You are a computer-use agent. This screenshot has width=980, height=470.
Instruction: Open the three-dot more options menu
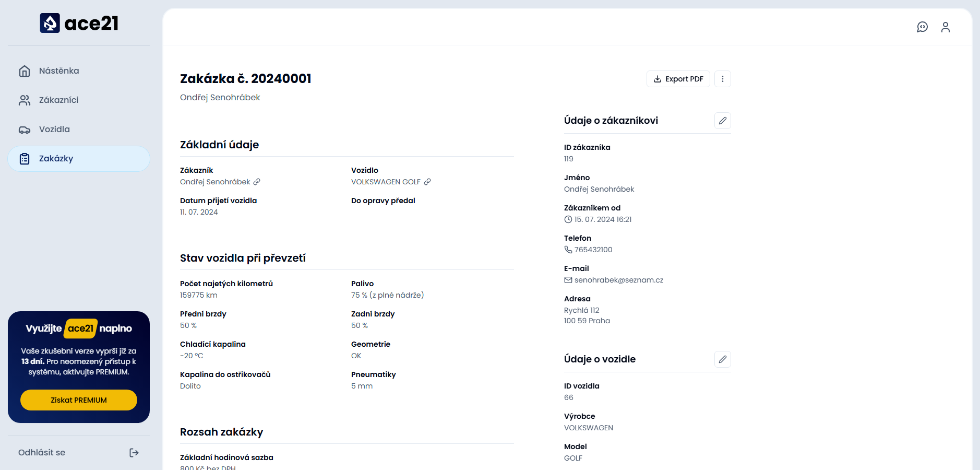[723, 79]
